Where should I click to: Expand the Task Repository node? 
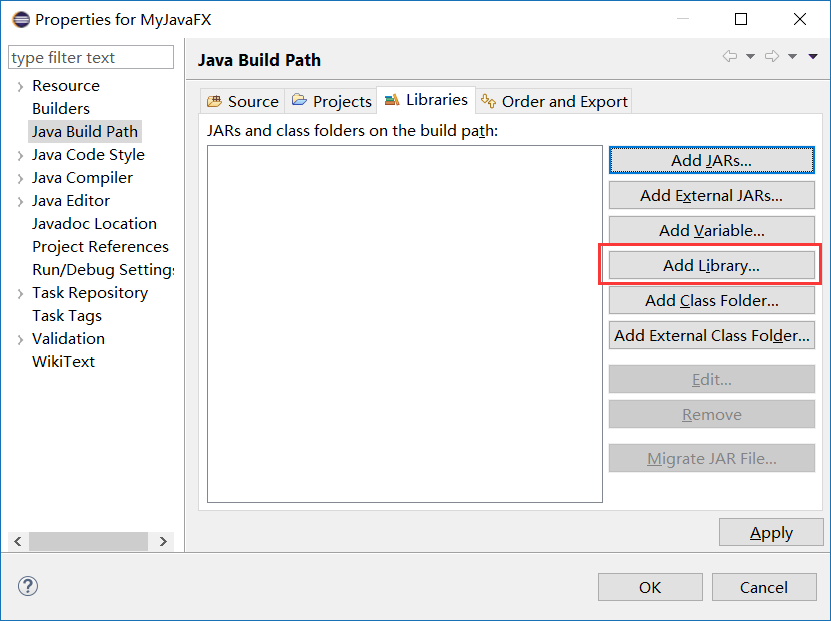pos(20,294)
